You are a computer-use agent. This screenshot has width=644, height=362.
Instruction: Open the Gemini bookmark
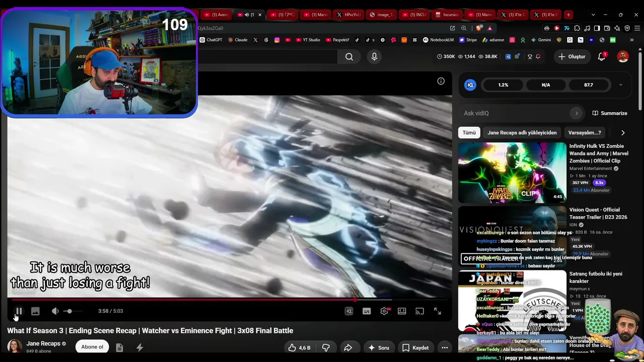540,40
